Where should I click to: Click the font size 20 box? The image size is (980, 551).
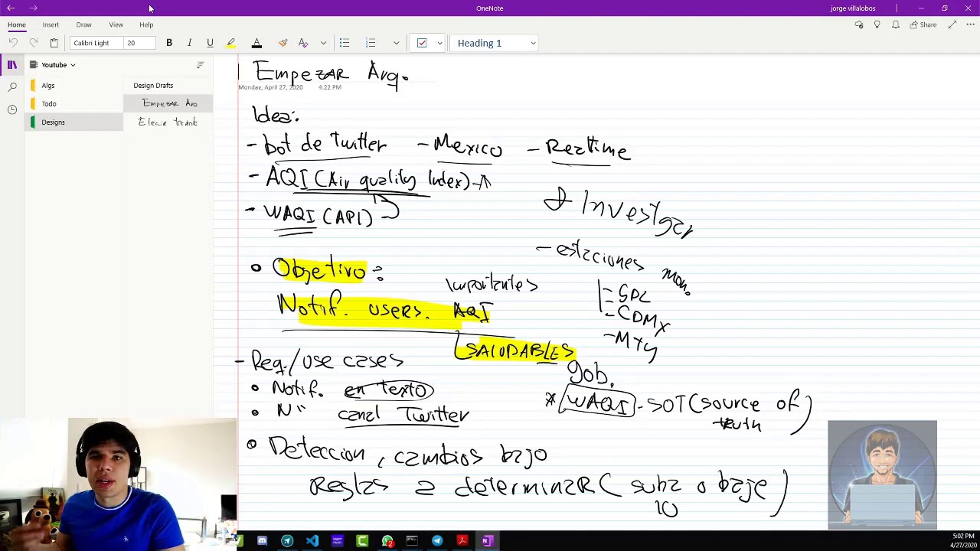coord(139,43)
